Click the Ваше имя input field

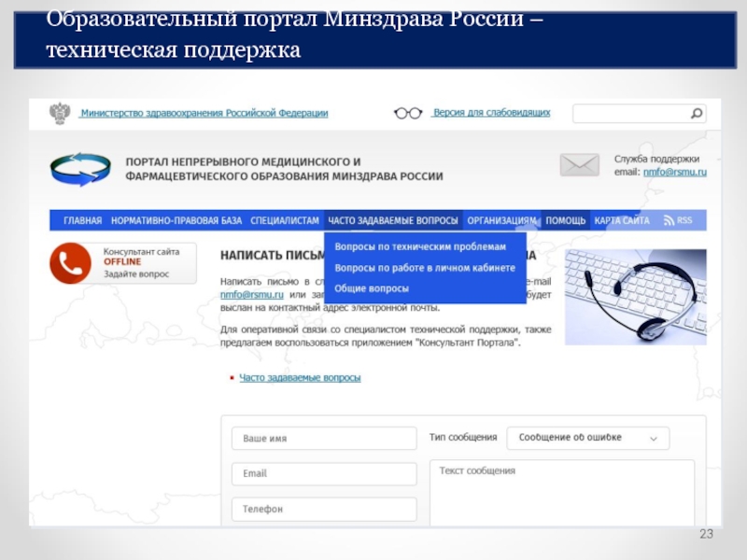coord(323,439)
